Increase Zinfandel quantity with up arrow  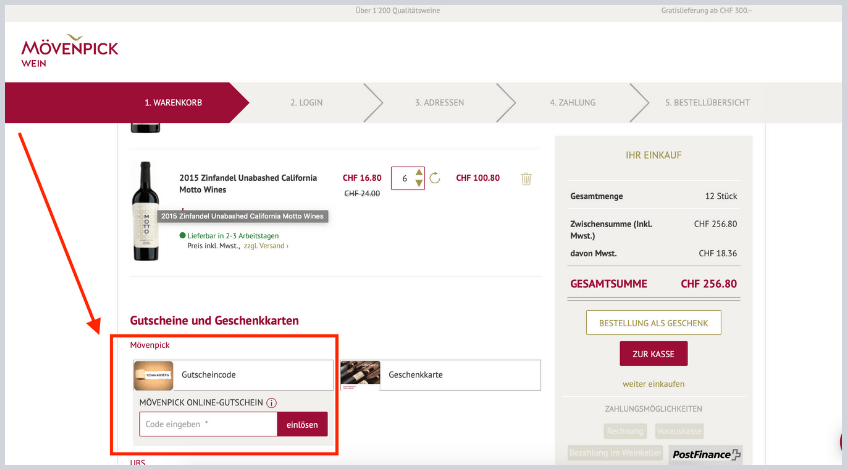(x=419, y=173)
